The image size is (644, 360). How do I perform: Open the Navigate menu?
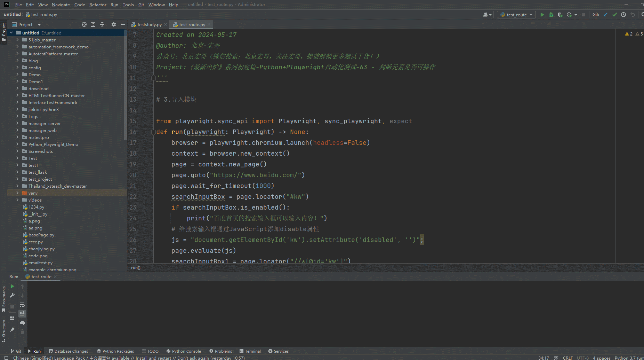(x=61, y=5)
